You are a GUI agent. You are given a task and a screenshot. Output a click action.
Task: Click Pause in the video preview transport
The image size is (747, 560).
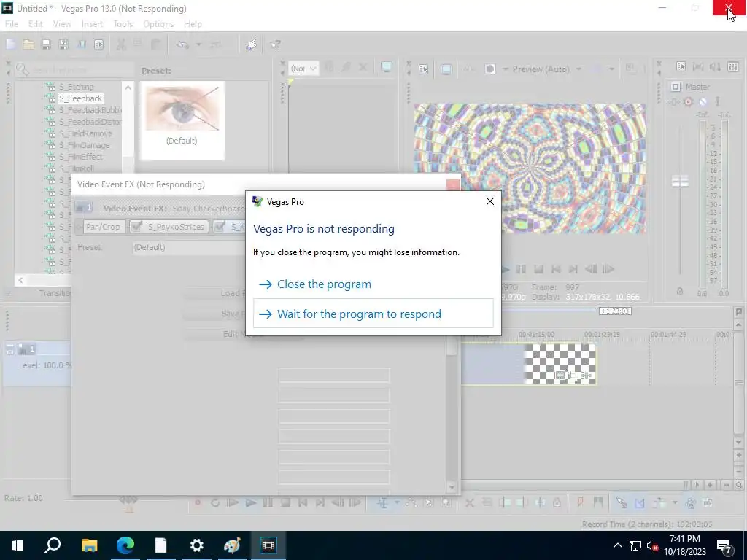521,270
